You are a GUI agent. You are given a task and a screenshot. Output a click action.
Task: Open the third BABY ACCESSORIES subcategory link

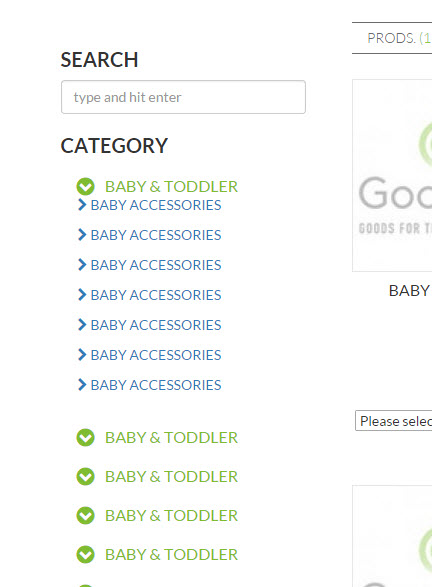[x=156, y=265]
